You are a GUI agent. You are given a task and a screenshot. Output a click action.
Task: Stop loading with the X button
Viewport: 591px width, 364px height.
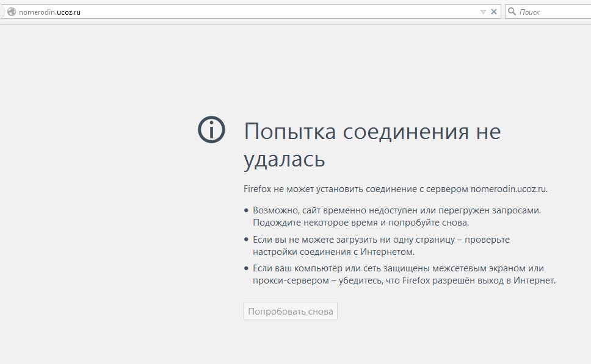494,12
